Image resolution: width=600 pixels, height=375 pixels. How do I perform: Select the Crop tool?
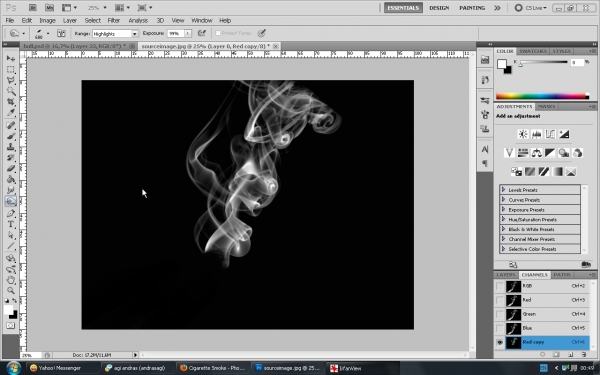pyautogui.click(x=11, y=102)
